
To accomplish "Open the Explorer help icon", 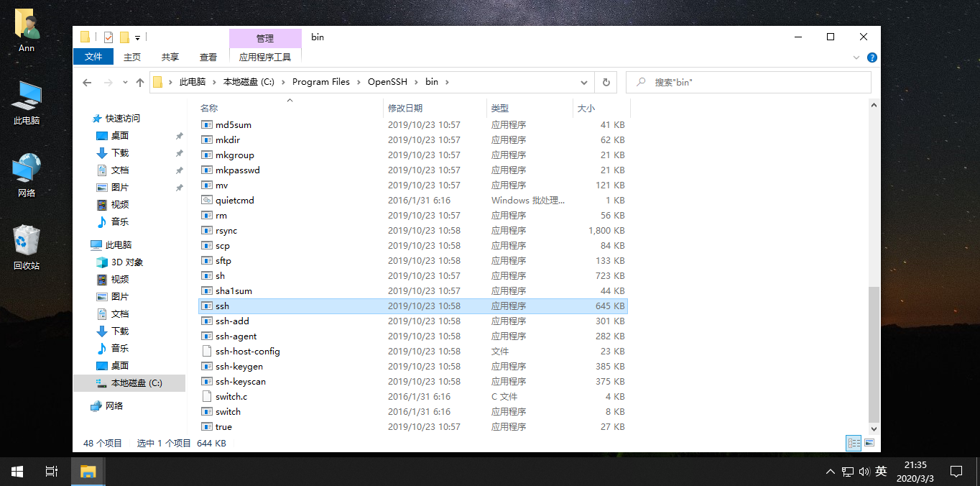I will click(x=872, y=58).
